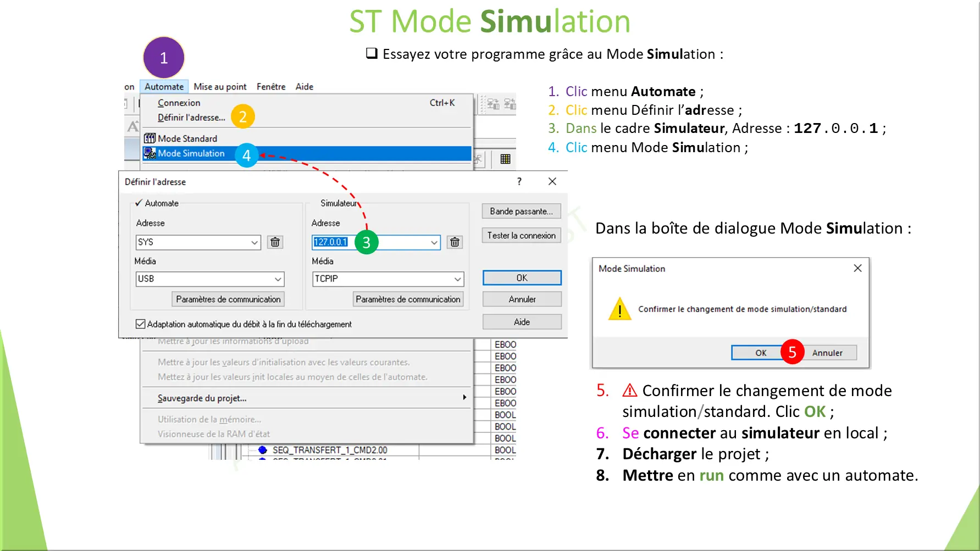Image resolution: width=980 pixels, height=551 pixels.
Task: Select Mode Standard icon in the Automate menu
Action: pyautogui.click(x=149, y=138)
